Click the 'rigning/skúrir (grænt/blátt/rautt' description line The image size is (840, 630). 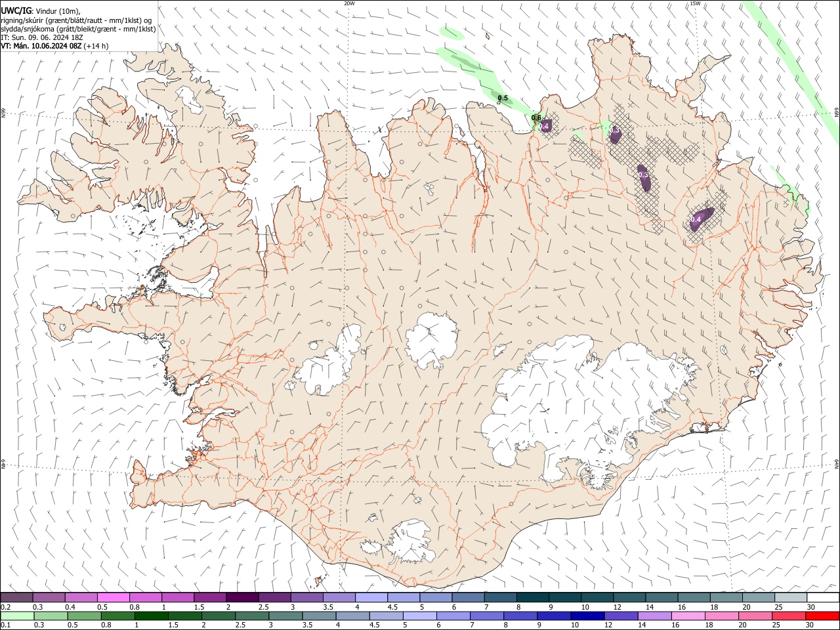76,20
